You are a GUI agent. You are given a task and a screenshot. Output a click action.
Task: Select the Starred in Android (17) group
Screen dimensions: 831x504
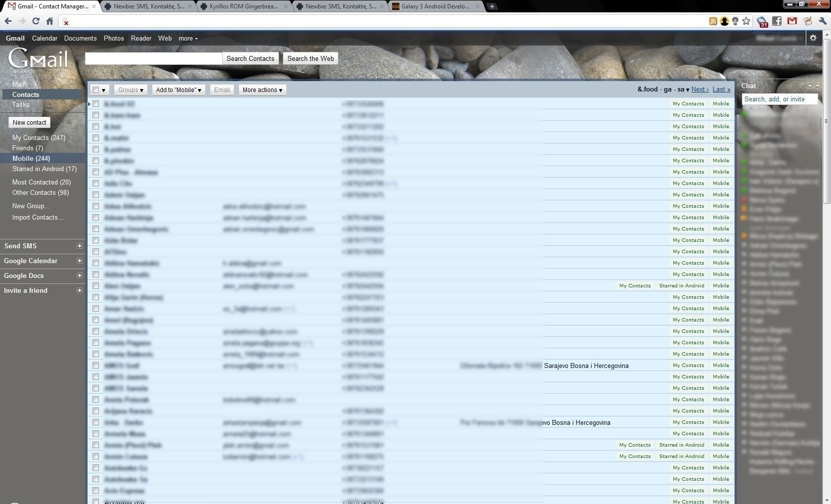[x=45, y=169]
